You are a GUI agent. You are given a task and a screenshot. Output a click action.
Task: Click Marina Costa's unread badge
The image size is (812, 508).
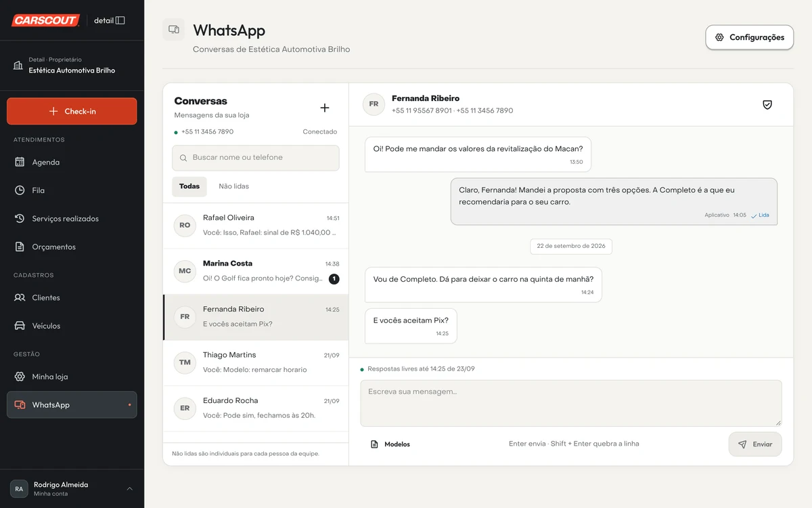[x=334, y=279]
